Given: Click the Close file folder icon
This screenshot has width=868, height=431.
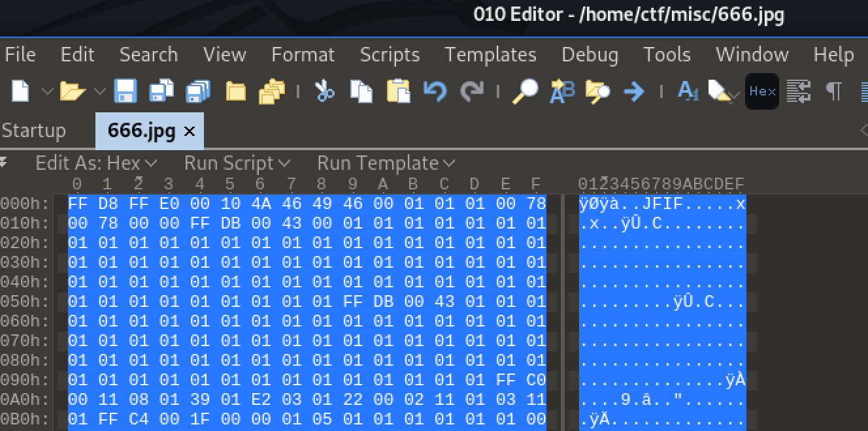Looking at the screenshot, I should pos(236,91).
